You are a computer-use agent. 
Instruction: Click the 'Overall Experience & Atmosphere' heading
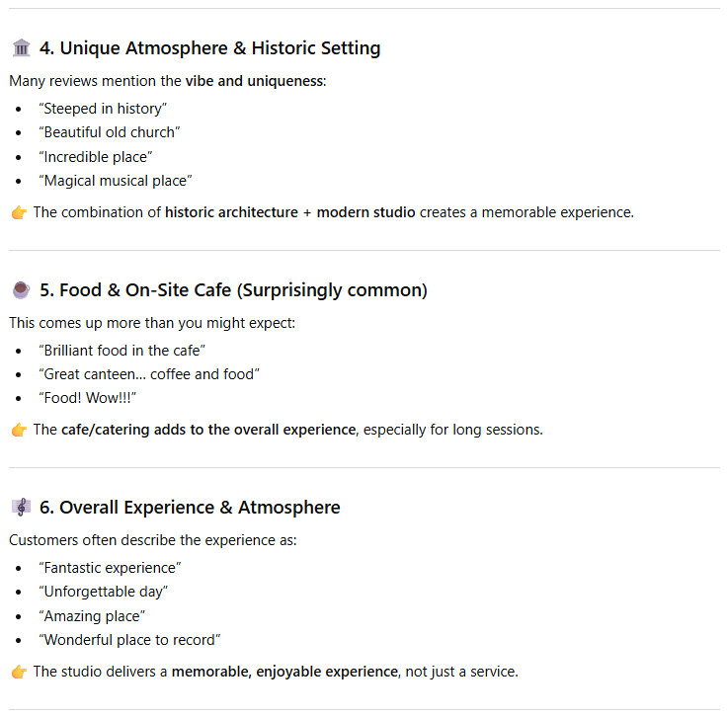point(190,508)
